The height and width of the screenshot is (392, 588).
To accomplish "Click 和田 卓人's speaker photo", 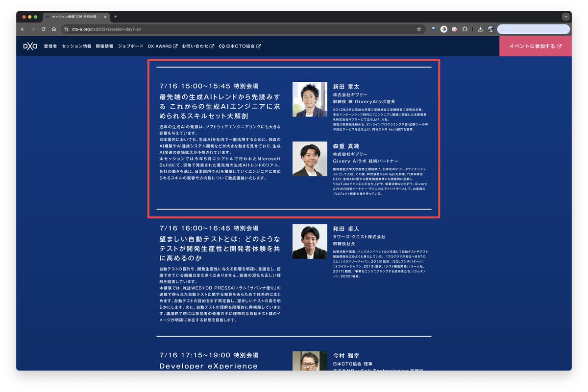I will (310, 242).
